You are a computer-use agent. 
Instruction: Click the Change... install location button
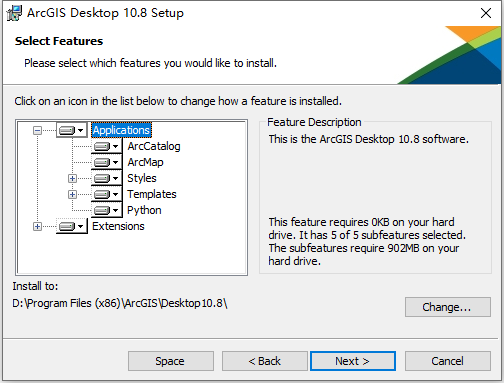[x=448, y=307]
